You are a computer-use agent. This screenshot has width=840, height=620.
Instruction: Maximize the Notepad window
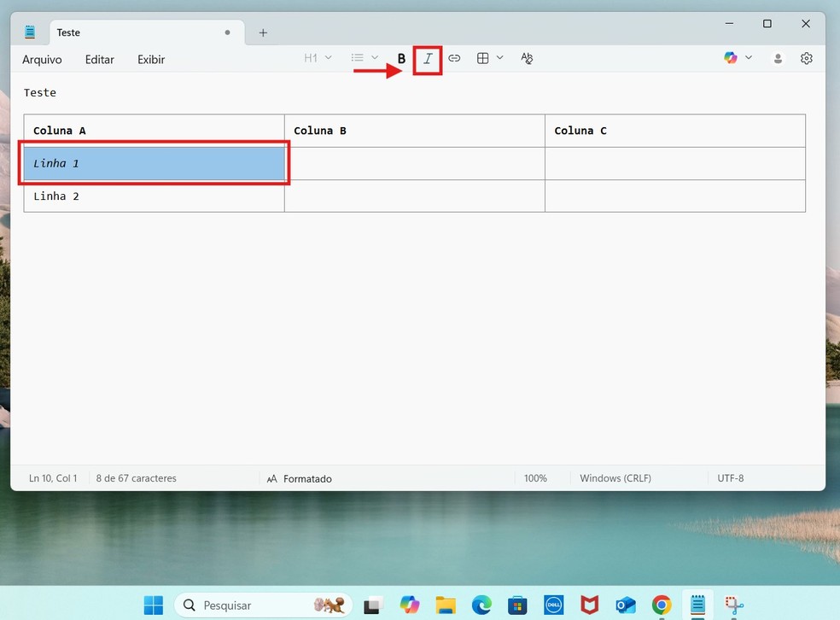(767, 24)
